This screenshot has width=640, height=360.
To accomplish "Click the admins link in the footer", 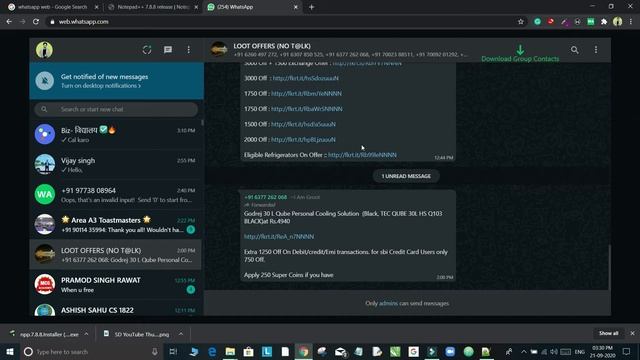I will click(x=388, y=303).
